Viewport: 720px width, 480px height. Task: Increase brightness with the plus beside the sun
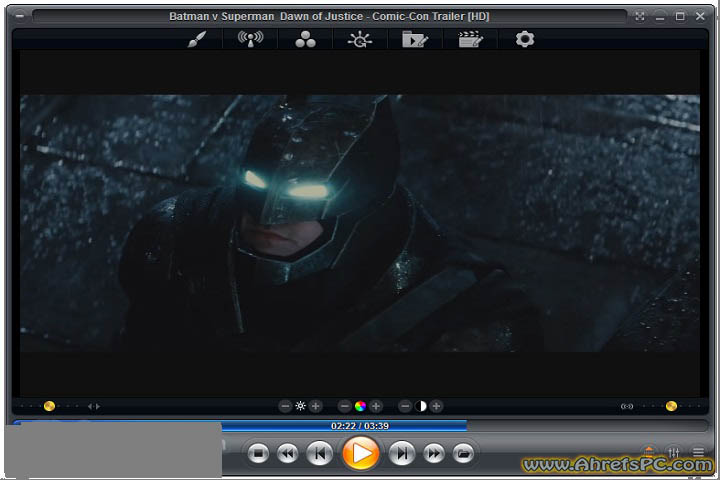click(x=315, y=406)
